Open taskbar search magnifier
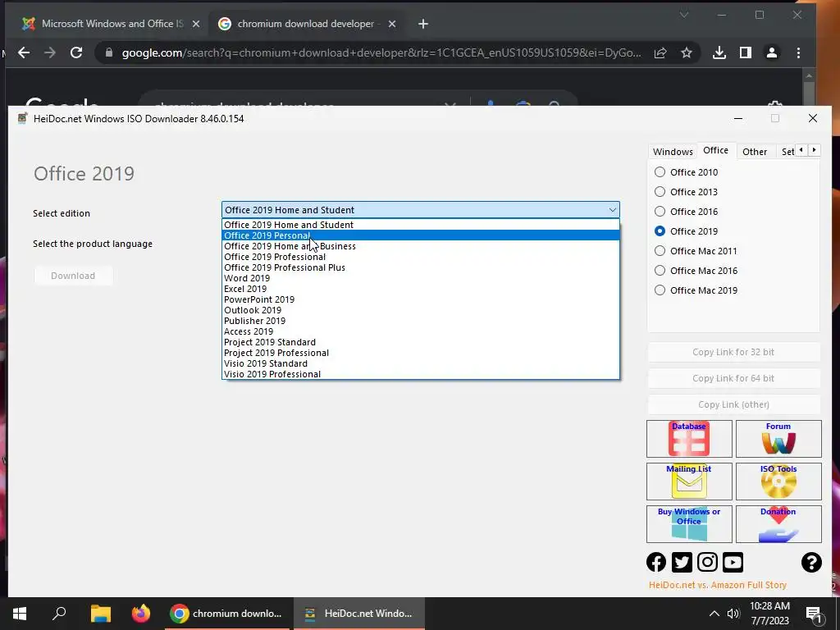Viewport: 840px width, 630px height. click(59, 614)
